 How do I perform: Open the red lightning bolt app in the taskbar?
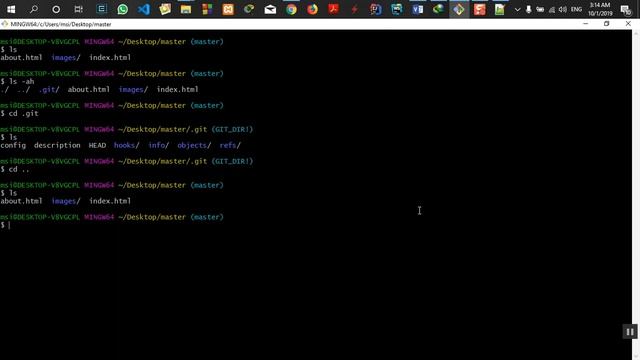coord(354,9)
